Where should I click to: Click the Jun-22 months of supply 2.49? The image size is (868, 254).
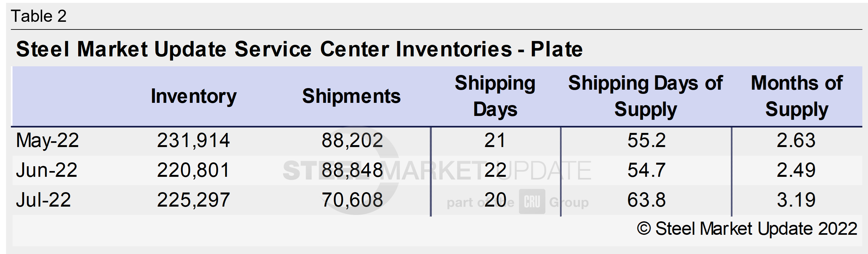pyautogui.click(x=796, y=170)
